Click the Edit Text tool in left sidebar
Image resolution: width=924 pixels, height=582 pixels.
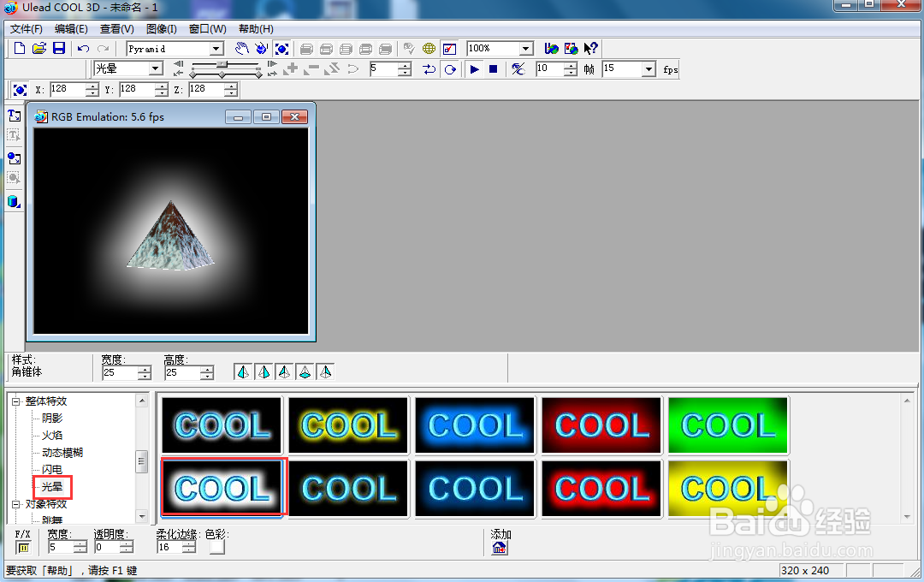pyautogui.click(x=15, y=135)
